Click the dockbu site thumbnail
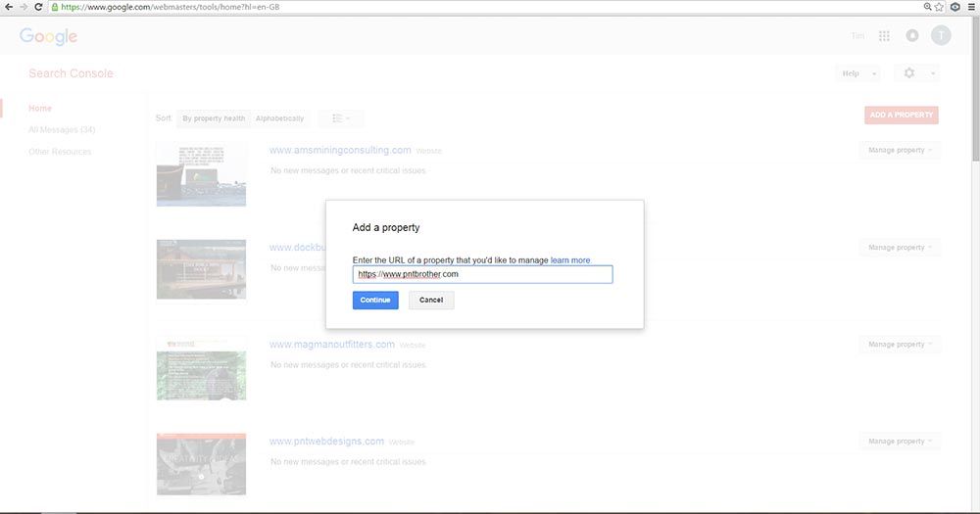This screenshot has height=514, width=980. (x=201, y=269)
